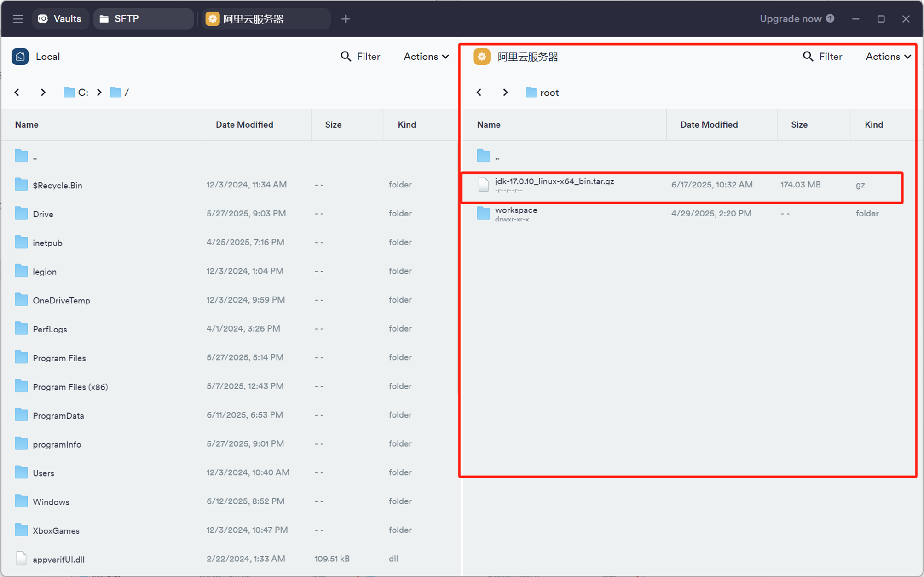The width and height of the screenshot is (924, 577).
Task: Expand remote pane Actions dropdown
Action: coord(888,57)
